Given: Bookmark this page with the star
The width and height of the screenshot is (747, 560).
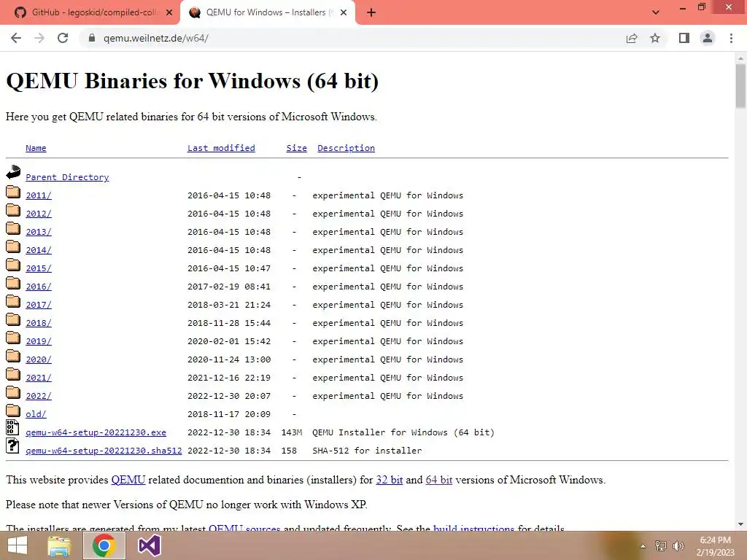Looking at the screenshot, I should pyautogui.click(x=655, y=38).
